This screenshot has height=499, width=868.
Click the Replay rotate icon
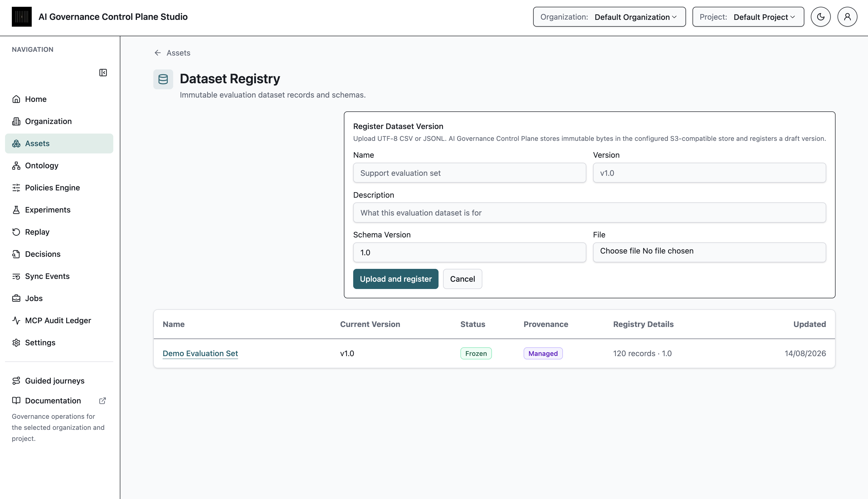click(x=16, y=232)
